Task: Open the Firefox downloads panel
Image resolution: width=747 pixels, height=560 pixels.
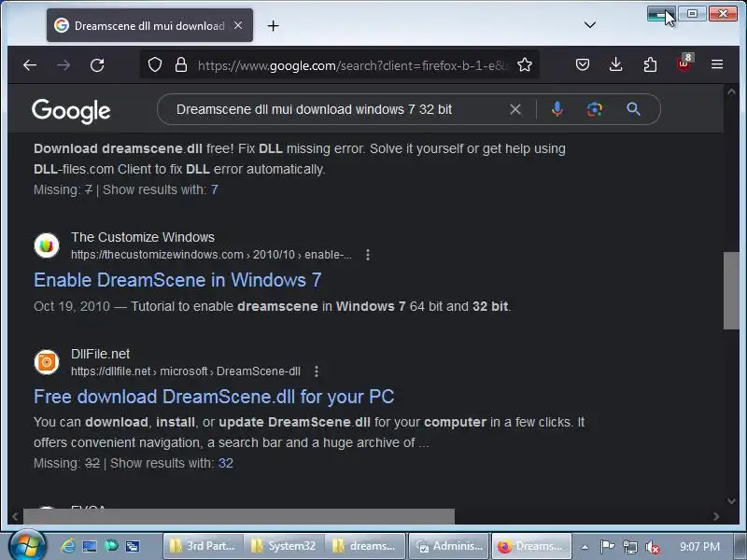Action: point(615,64)
